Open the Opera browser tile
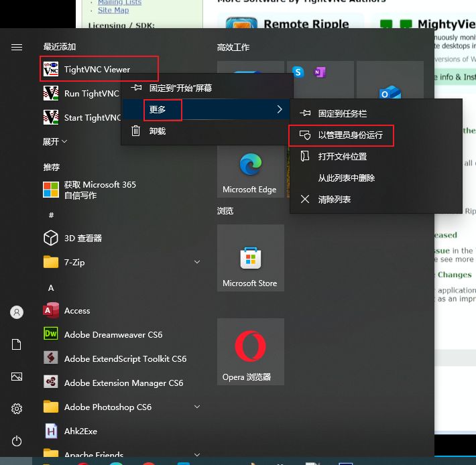This screenshot has height=465, width=476. [x=251, y=352]
